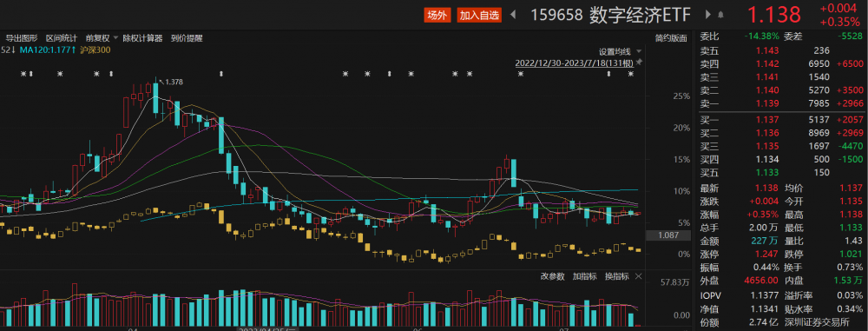Viewport: 868px width, 331px height.
Task: Click 加入自选 to add to watchlist
Action: [x=479, y=16]
